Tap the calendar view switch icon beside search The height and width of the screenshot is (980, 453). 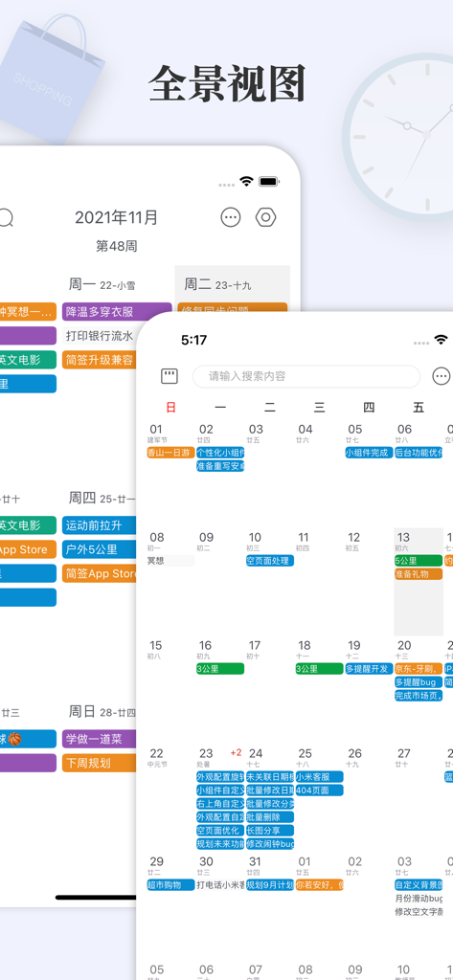170,376
